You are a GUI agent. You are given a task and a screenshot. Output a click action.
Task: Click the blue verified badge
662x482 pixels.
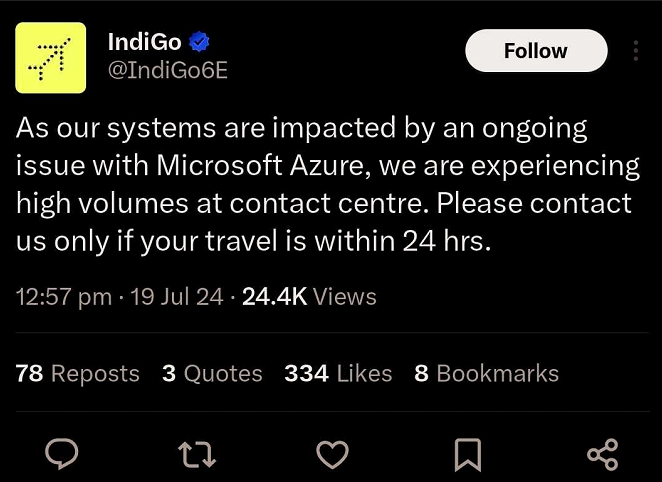(199, 42)
